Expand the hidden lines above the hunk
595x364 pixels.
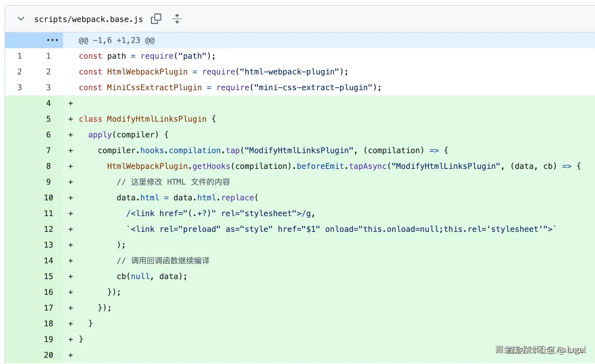coord(52,40)
